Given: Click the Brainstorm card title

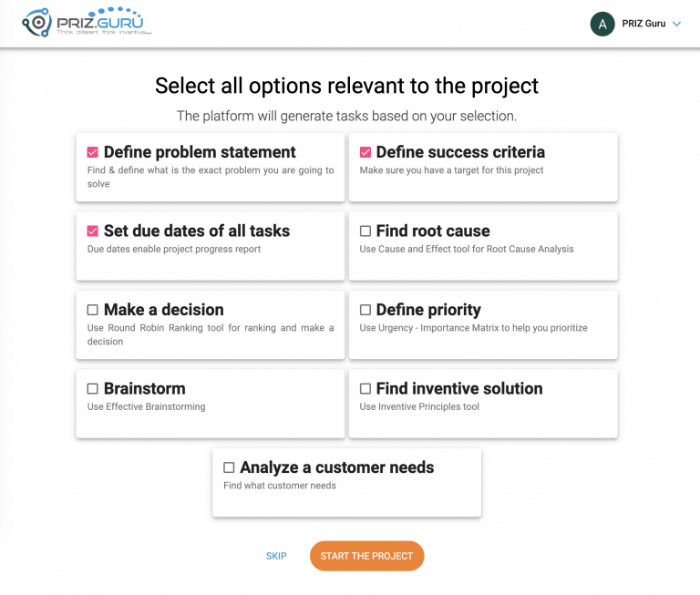Looking at the screenshot, I should [x=144, y=389].
